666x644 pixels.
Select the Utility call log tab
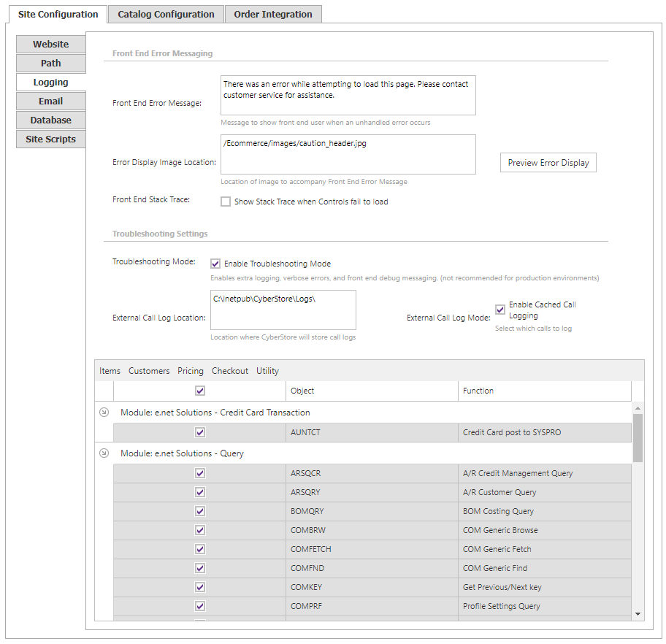coord(267,371)
